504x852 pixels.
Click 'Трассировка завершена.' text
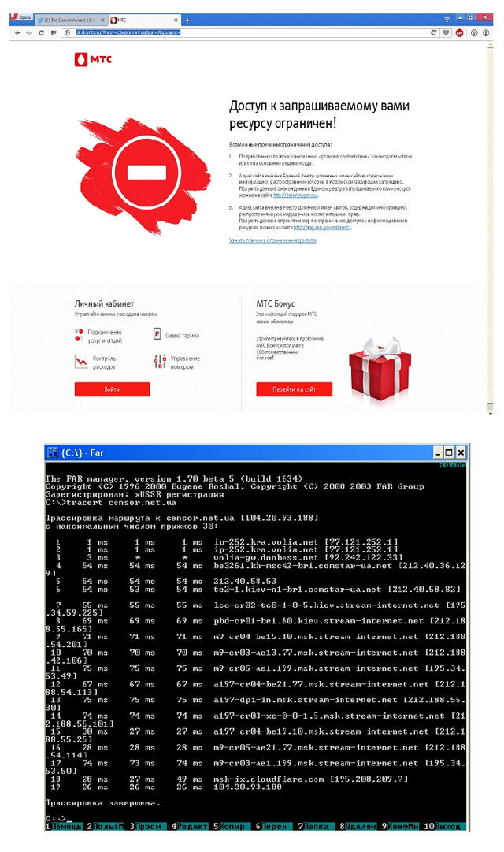[102, 802]
